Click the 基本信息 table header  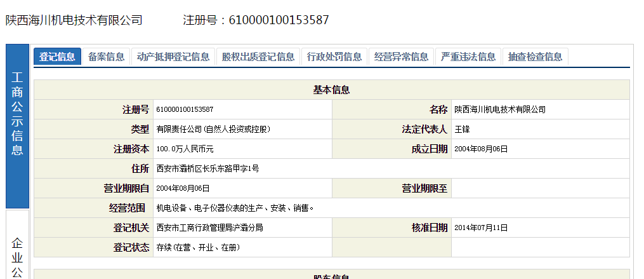click(x=331, y=90)
